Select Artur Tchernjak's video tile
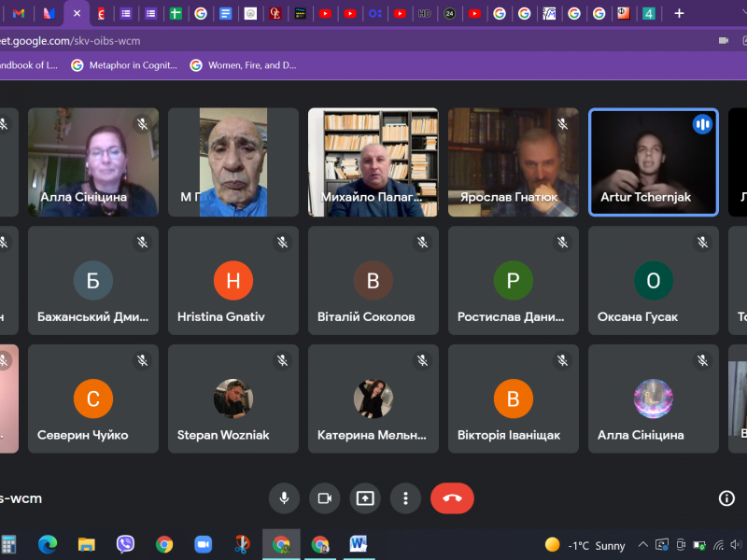The width and height of the screenshot is (747, 560). 653,162
